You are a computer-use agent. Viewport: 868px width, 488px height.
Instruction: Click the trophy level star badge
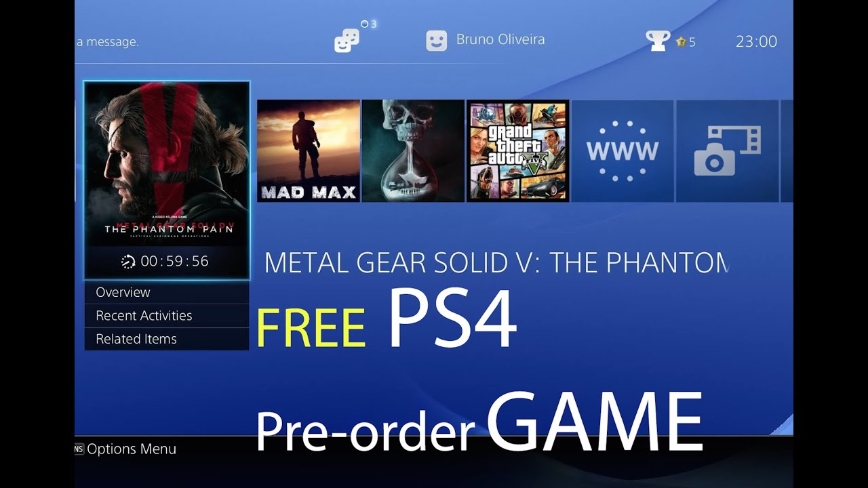tap(681, 42)
